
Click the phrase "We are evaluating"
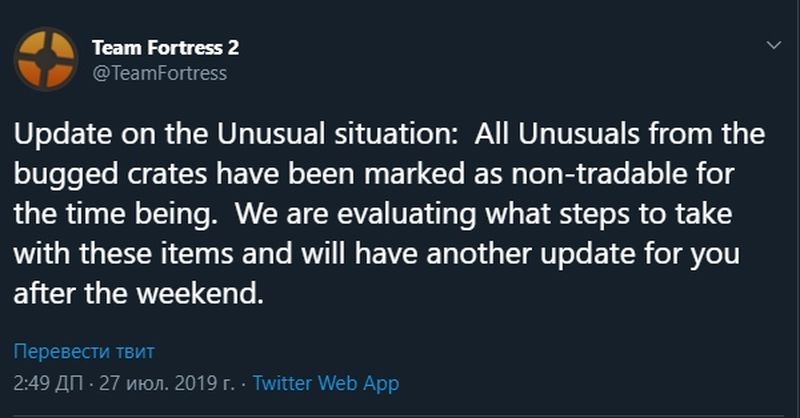pos(355,214)
